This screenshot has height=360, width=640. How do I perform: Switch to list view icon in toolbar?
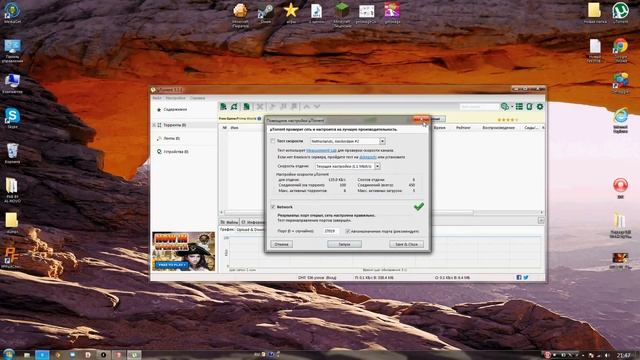[x=519, y=107]
